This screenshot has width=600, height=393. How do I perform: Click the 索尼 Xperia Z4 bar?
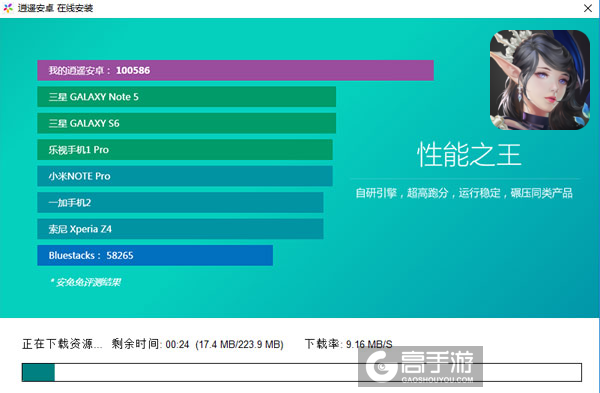click(180, 229)
